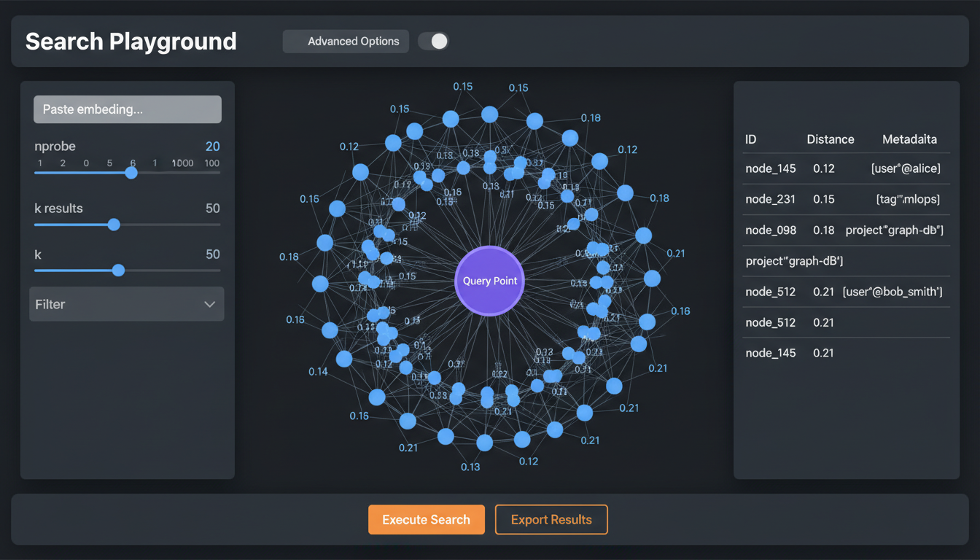This screenshot has width=980, height=560.
Task: Click the blue node labeled 0.12 at bottom
Action: pyautogui.click(x=522, y=440)
